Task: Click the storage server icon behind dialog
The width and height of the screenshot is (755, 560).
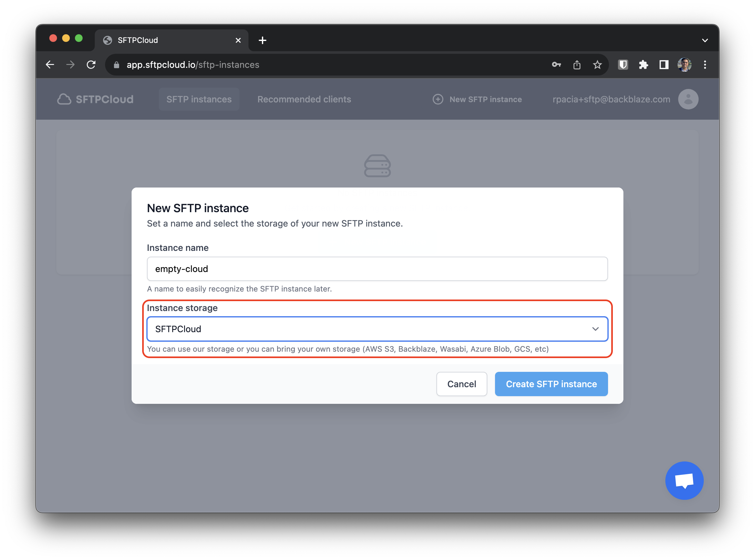Action: click(x=377, y=166)
